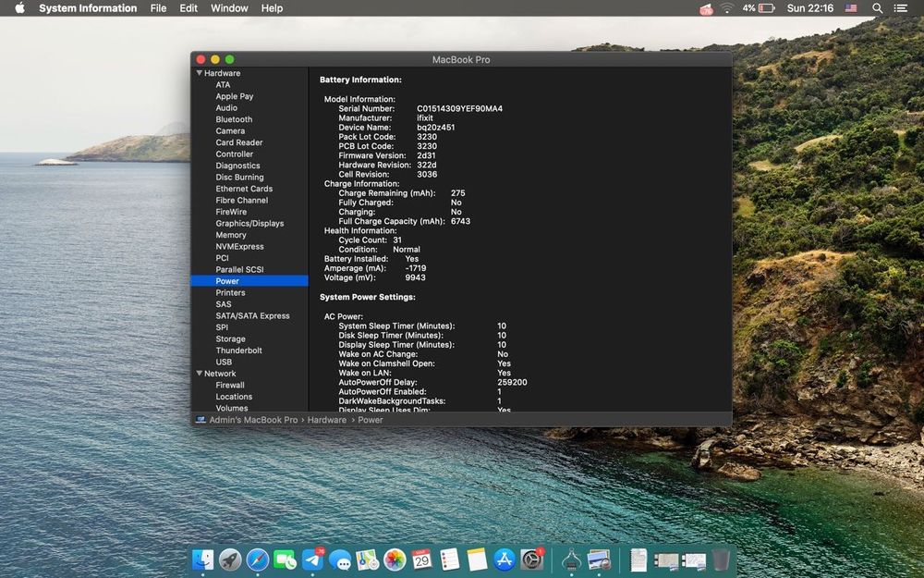
Task: Click the red badge menu bar icon
Action: (706, 9)
